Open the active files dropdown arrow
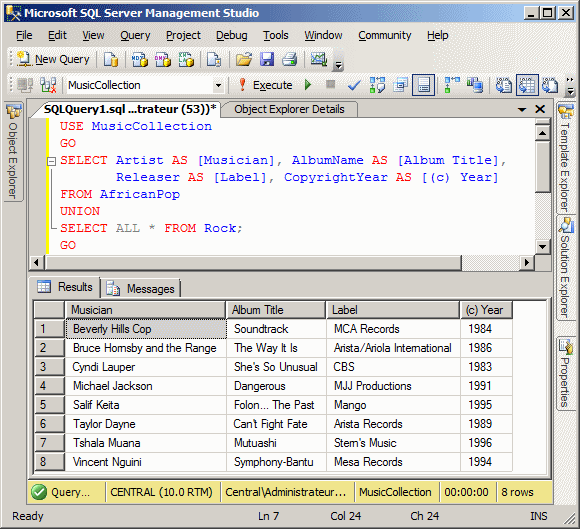This screenshot has height=529, width=580. pyautogui.click(x=522, y=109)
